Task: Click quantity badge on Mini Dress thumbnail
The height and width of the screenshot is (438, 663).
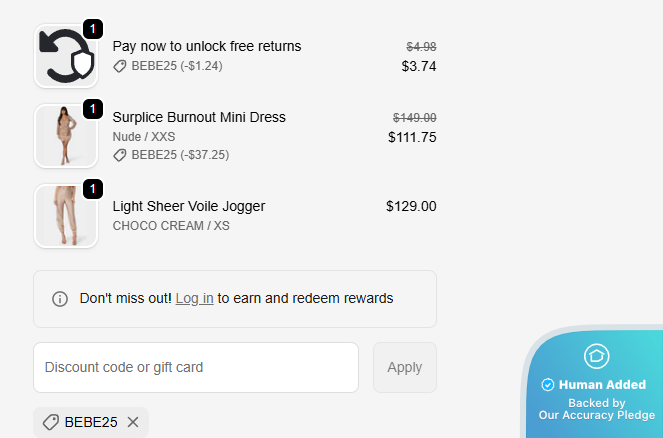Action: pyautogui.click(x=93, y=109)
